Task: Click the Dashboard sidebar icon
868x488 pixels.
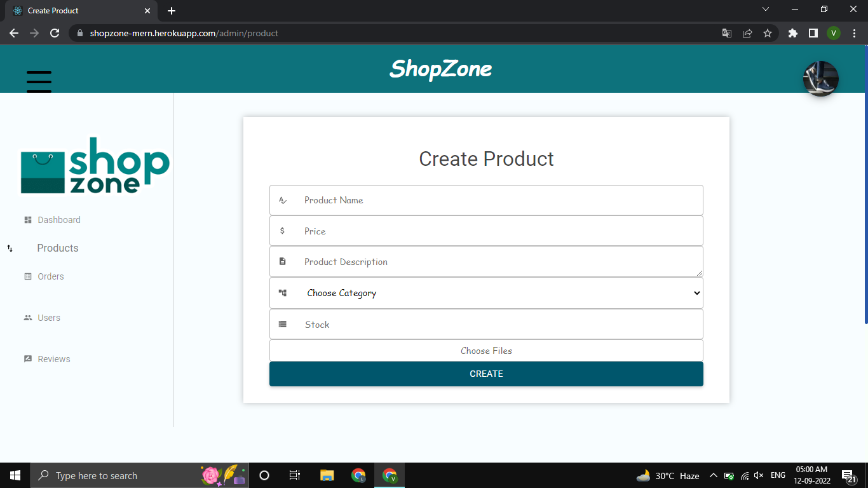Action: [28, 219]
